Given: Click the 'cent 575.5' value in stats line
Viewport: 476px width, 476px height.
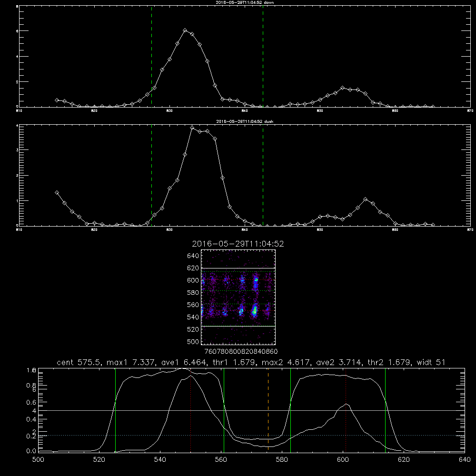Looking at the screenshot, I should pyautogui.click(x=80, y=362).
